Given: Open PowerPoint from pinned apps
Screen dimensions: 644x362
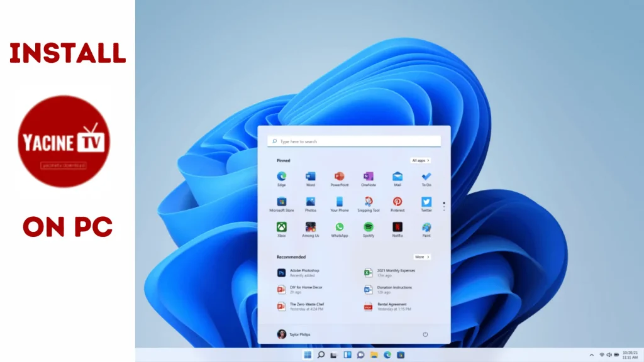Looking at the screenshot, I should (x=340, y=177).
